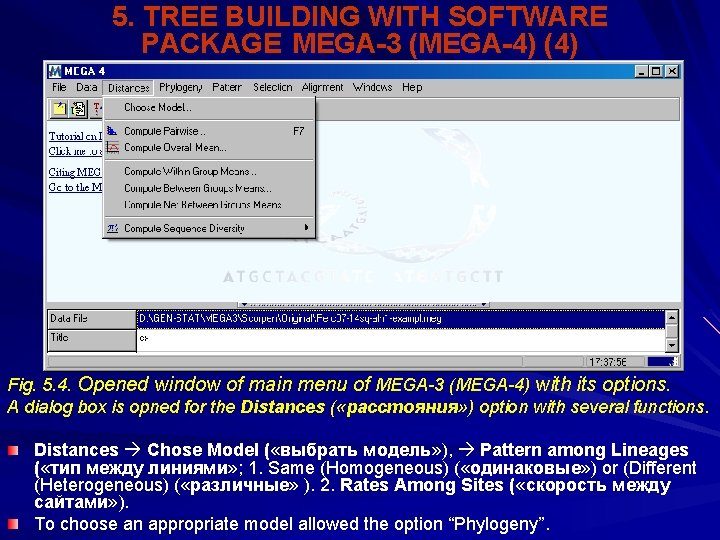
Task: Click the red T toolbar icon
Action: click(97, 109)
